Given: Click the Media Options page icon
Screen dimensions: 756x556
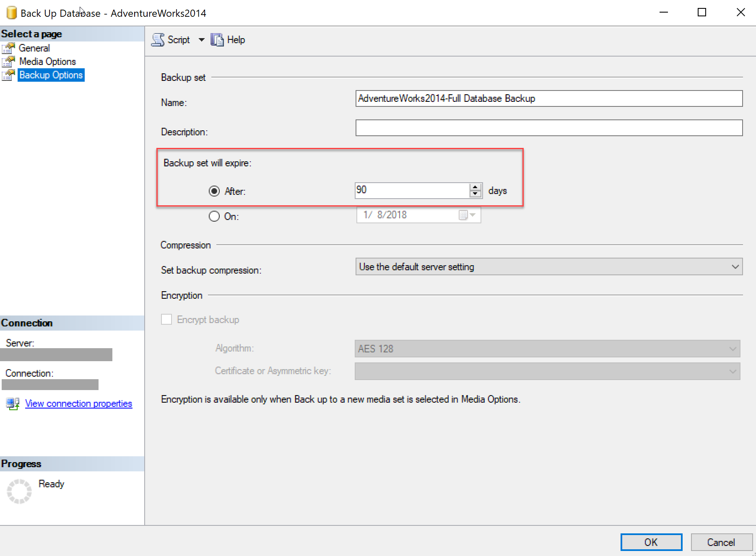Looking at the screenshot, I should [8, 62].
